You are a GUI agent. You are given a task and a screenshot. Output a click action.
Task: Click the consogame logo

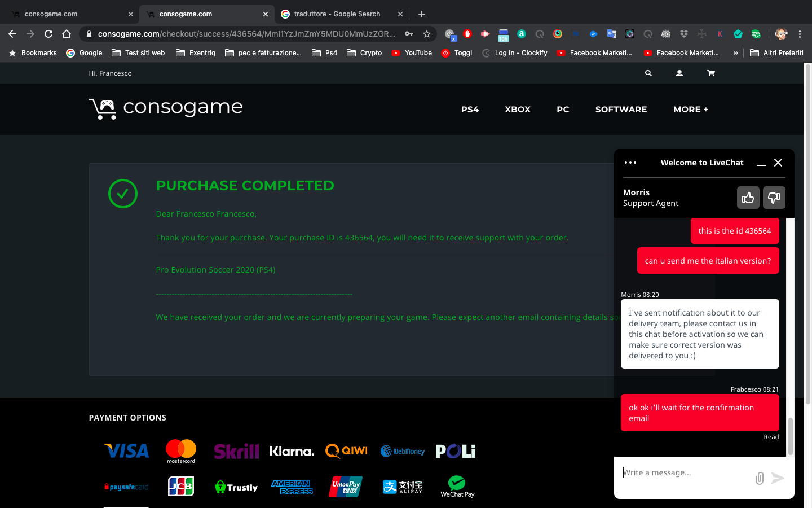coord(166,108)
